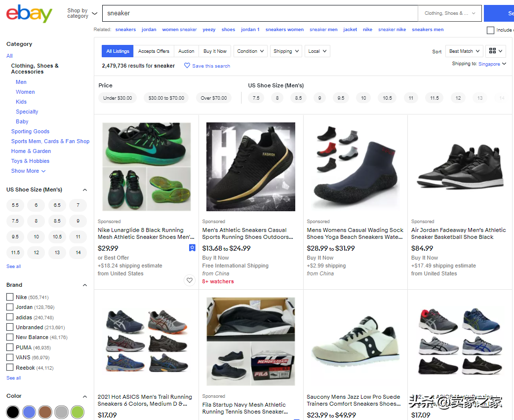Select top filter shoe size 10.5
514x420 pixels.
click(387, 98)
